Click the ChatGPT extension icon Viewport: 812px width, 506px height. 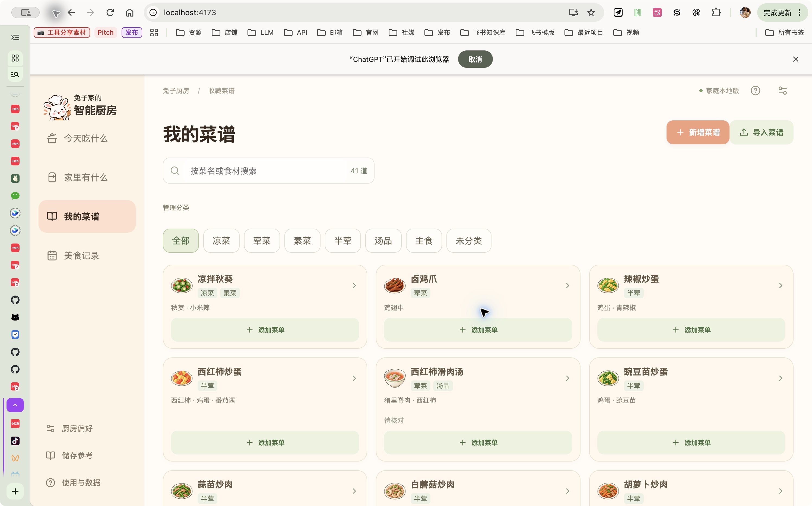coord(696,12)
